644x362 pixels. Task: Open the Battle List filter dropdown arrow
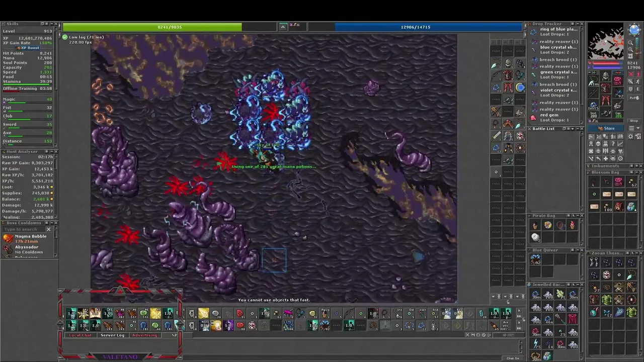573,129
